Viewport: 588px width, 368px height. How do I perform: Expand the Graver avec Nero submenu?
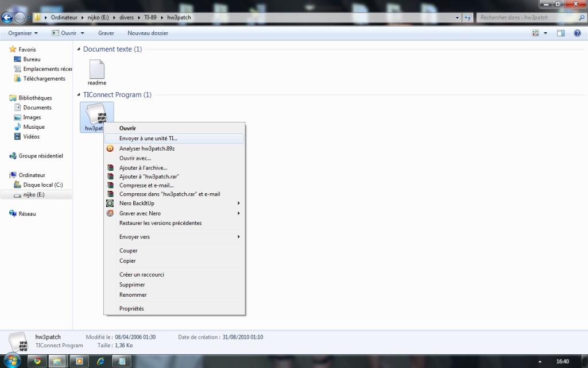tap(175, 213)
